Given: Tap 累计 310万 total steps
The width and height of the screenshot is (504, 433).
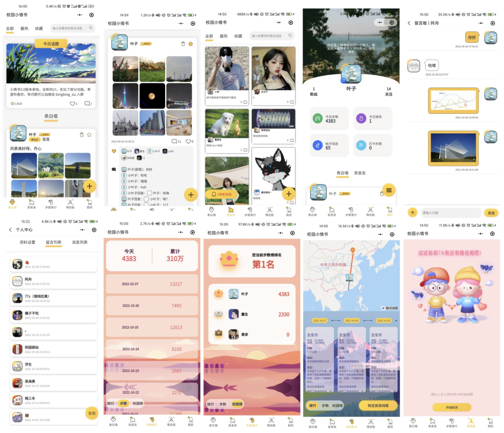Looking at the screenshot, I should tap(175, 256).
